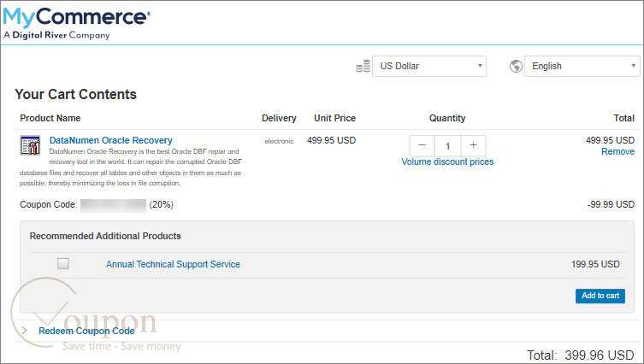The height and width of the screenshot is (364, 644).
Task: Open the English language dropdown
Action: tap(582, 66)
